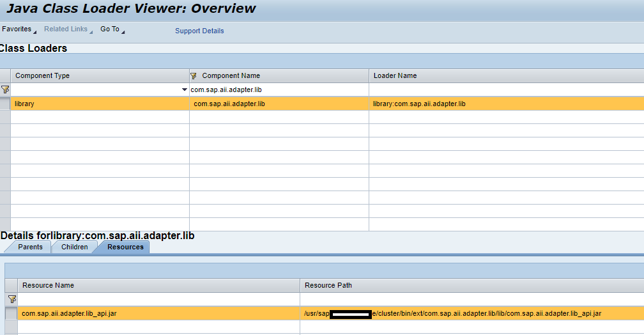Select the Resources tab
This screenshot has height=335, width=644.
pyautogui.click(x=125, y=247)
